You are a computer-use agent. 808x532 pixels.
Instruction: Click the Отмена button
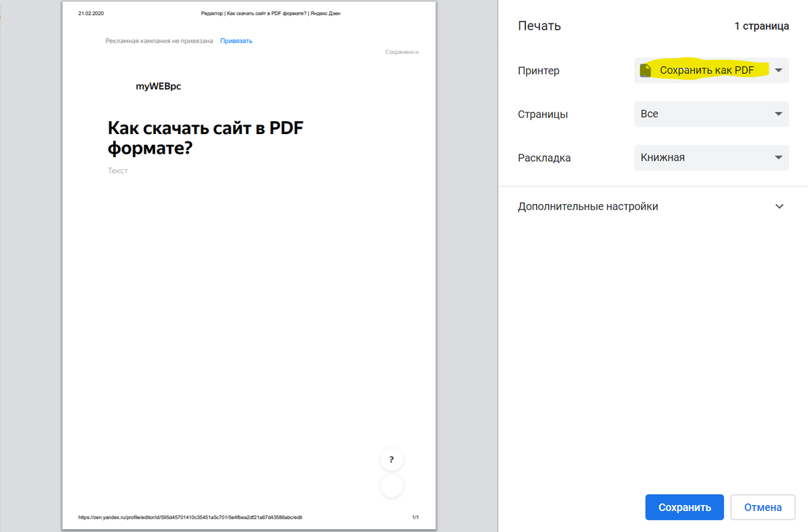763,507
